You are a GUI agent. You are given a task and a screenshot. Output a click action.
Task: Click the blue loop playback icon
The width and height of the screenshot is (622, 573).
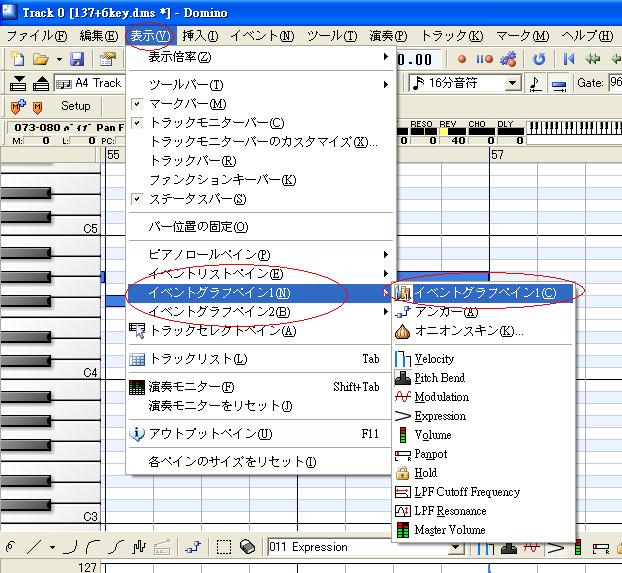[x=538, y=59]
